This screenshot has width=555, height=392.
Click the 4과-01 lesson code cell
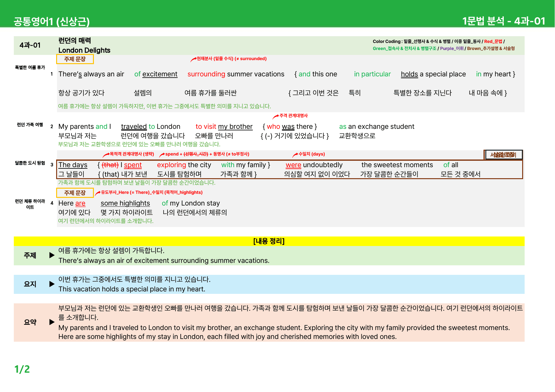pos(30,45)
